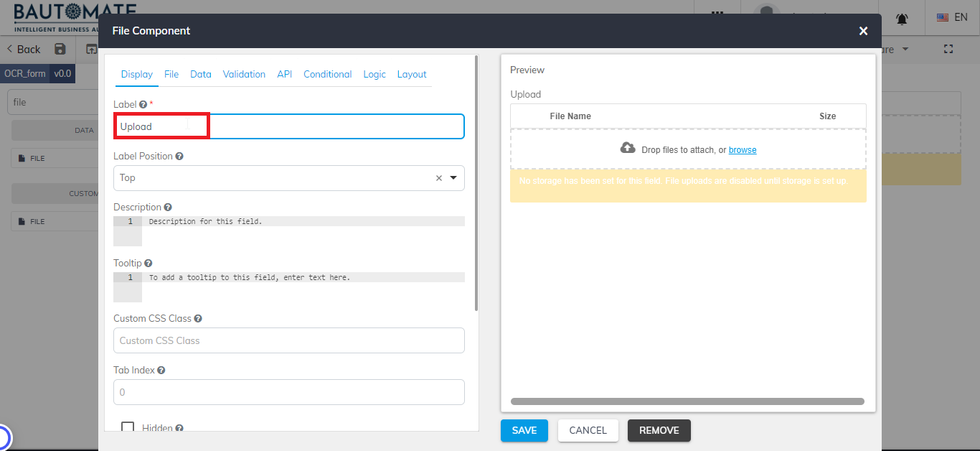Click the Label Position help icon

(x=179, y=156)
